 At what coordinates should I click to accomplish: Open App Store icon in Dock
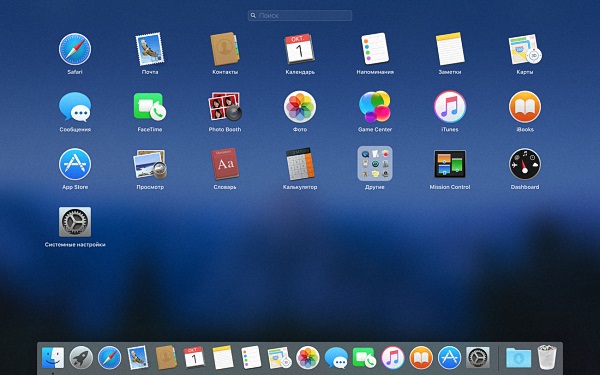point(449,358)
